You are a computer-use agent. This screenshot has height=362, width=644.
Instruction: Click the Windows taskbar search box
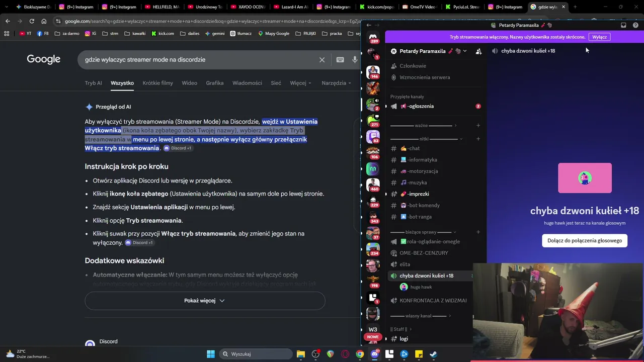257,354
